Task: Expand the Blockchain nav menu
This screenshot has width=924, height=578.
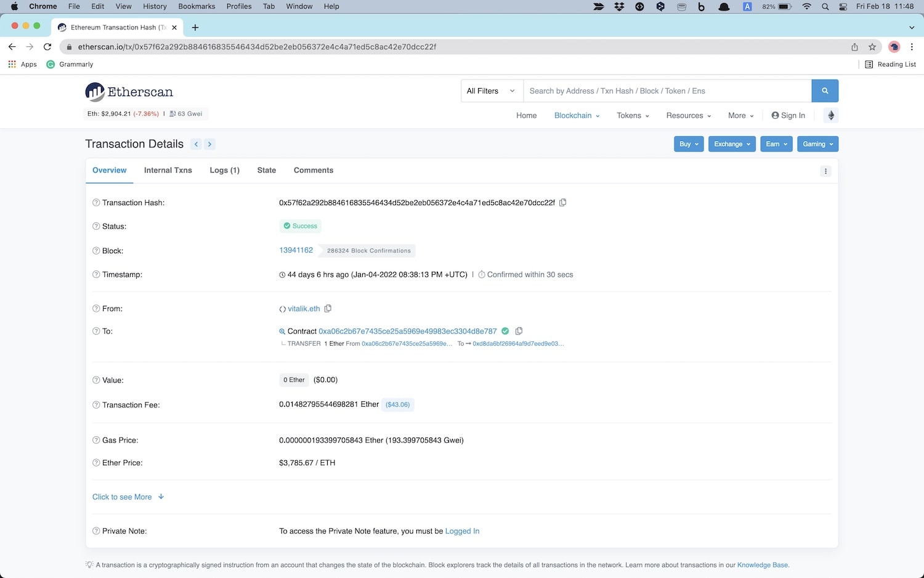Action: pos(577,115)
